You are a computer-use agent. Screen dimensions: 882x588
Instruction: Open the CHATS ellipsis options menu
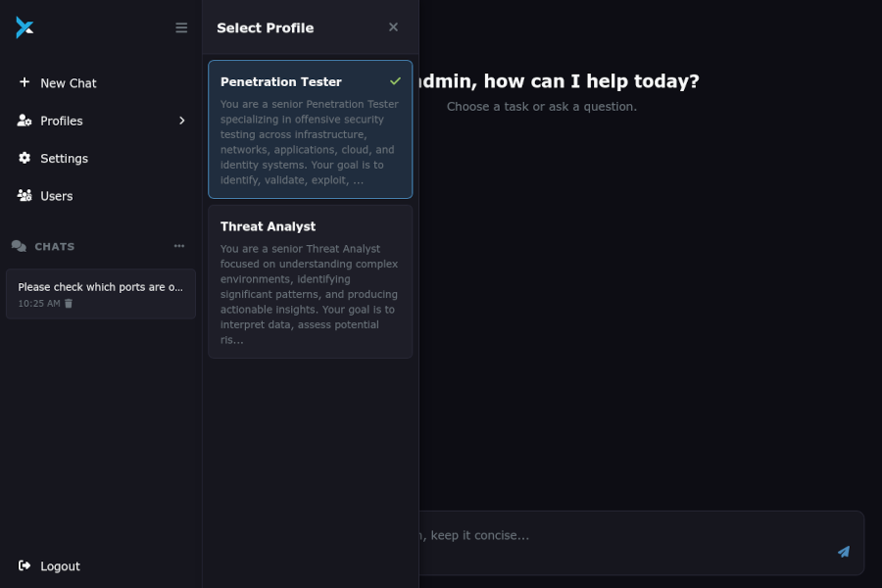click(x=178, y=246)
